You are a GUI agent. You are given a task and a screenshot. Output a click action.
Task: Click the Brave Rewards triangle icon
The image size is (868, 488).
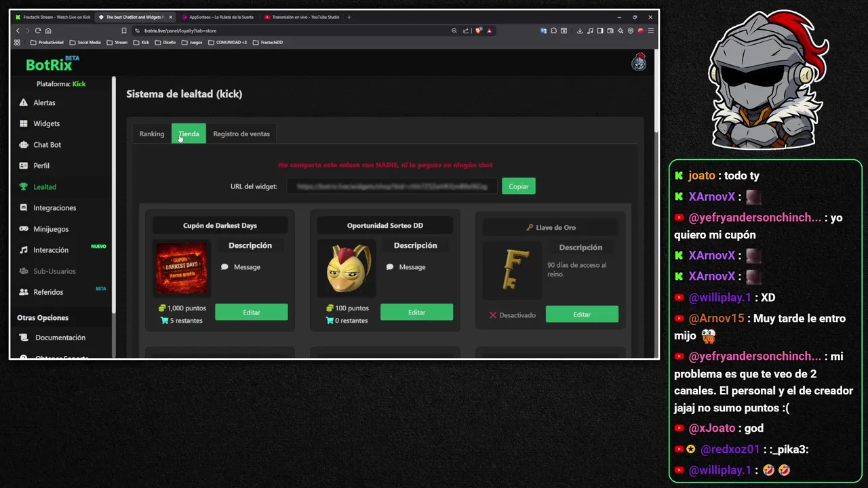pyautogui.click(x=489, y=30)
